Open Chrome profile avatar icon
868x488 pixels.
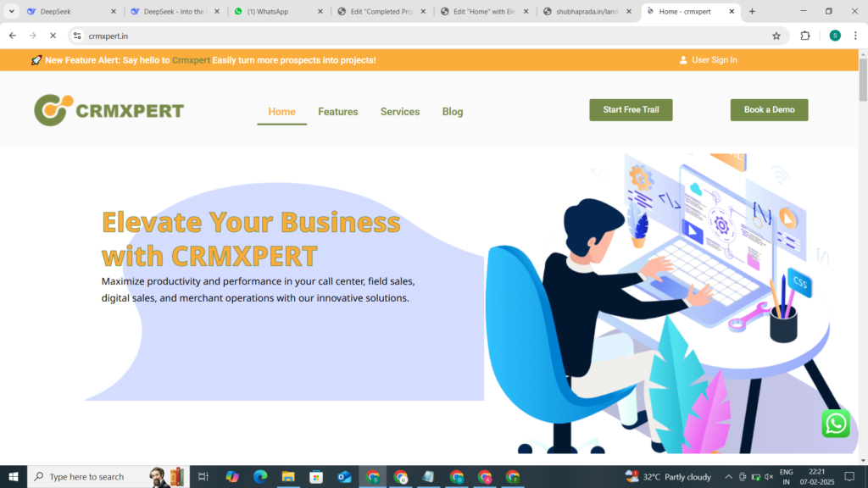coord(835,36)
